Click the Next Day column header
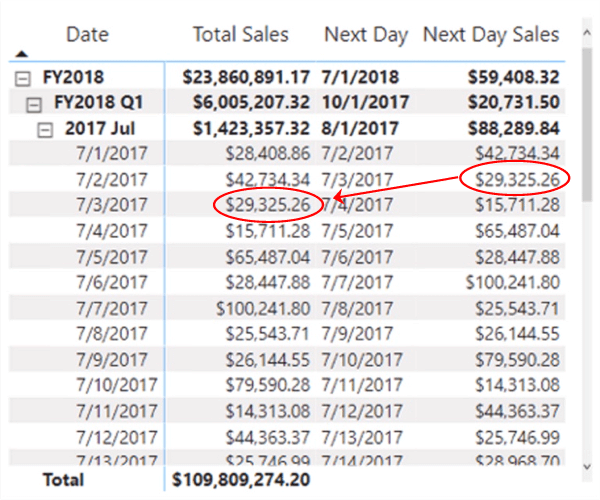The height and width of the screenshot is (500, 600). (x=366, y=35)
